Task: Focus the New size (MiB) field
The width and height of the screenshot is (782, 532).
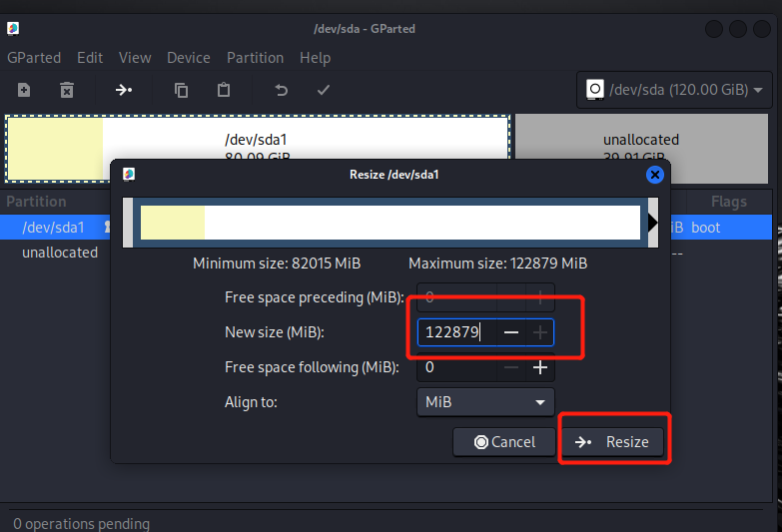Action: click(457, 332)
